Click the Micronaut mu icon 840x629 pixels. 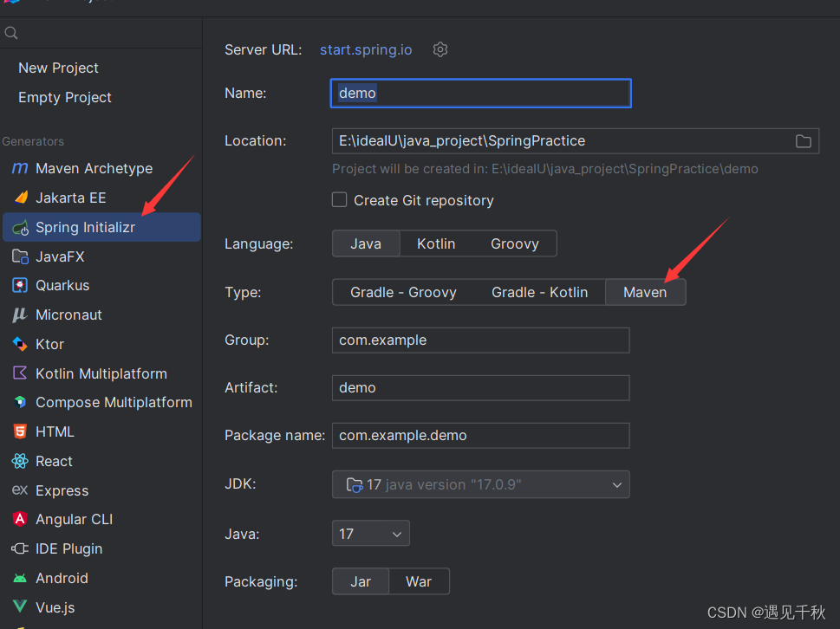[x=20, y=314]
